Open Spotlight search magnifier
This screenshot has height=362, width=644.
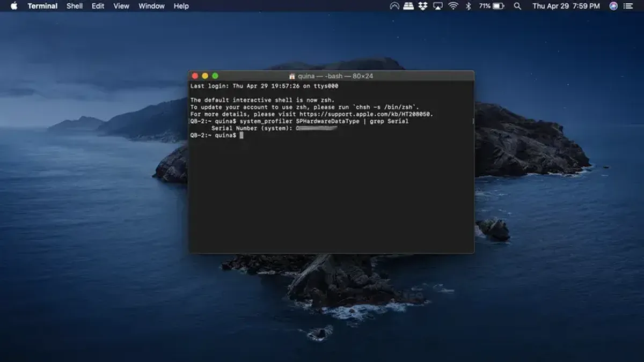pos(517,6)
